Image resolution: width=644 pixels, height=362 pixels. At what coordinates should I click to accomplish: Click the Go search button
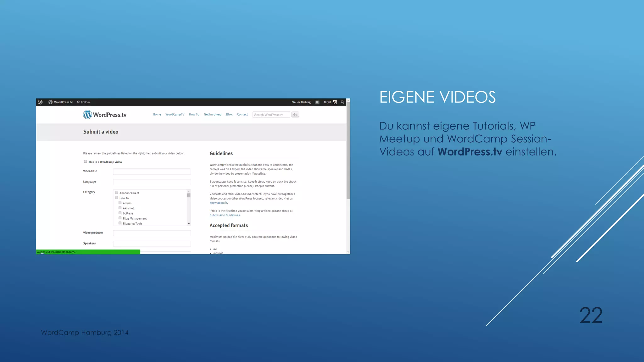point(295,114)
